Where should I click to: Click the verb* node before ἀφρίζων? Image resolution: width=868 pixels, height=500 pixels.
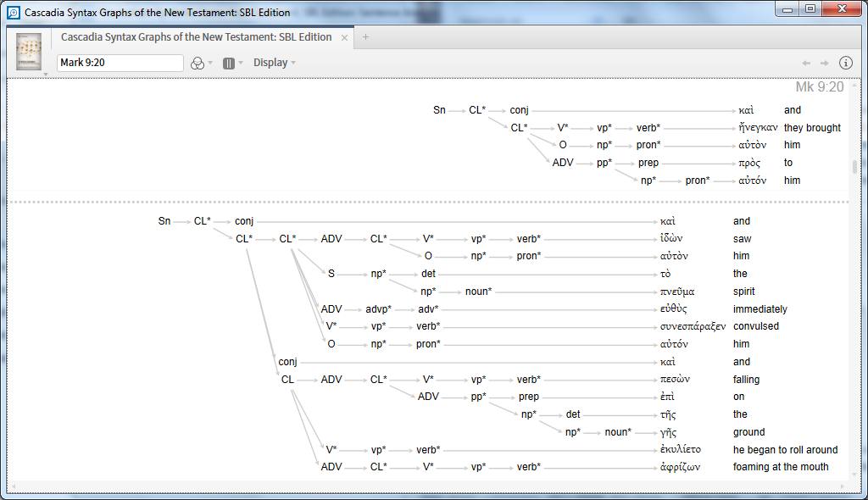[529, 467]
